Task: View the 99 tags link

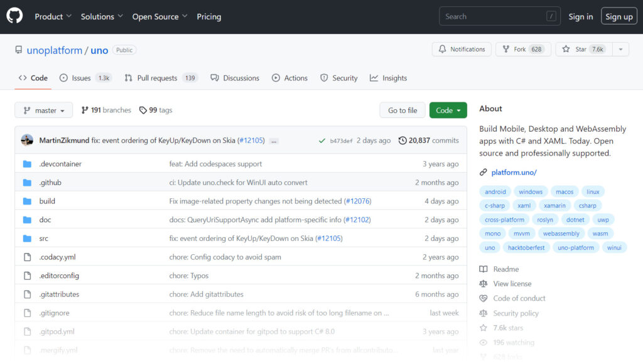Action: 156,110
